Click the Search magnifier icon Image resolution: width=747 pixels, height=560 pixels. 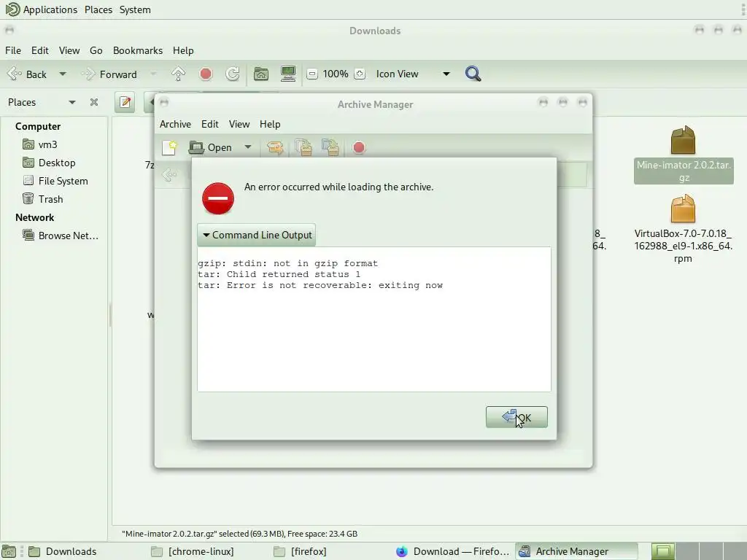(473, 74)
